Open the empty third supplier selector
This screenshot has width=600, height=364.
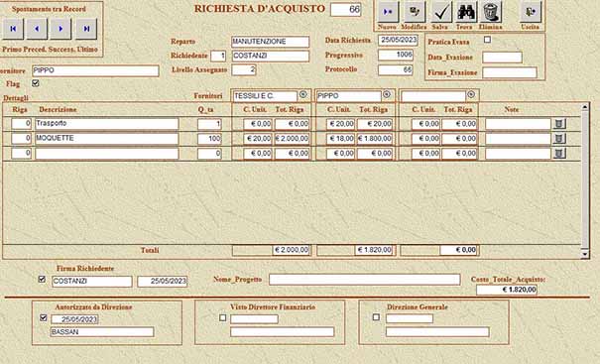click(471, 94)
